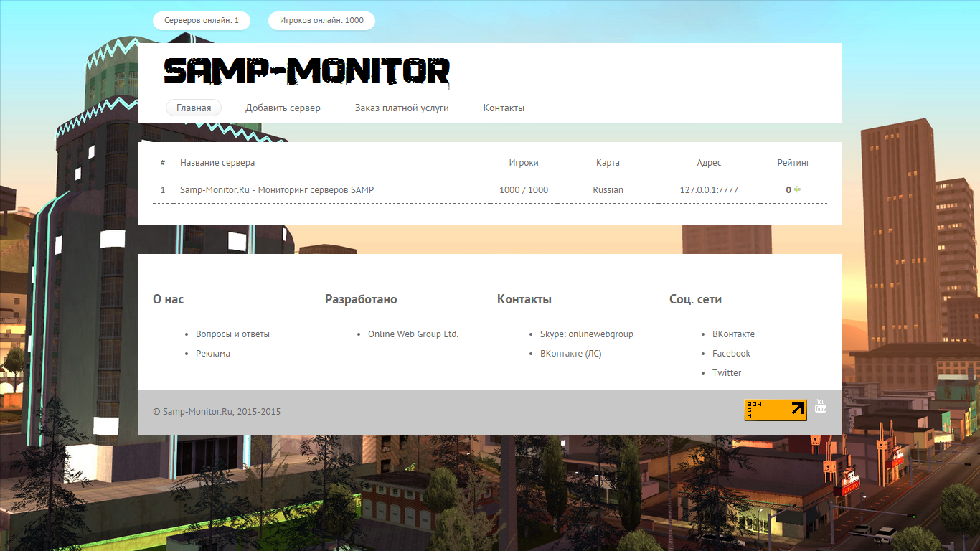
Task: Open the Twitter social link
Action: (x=727, y=372)
